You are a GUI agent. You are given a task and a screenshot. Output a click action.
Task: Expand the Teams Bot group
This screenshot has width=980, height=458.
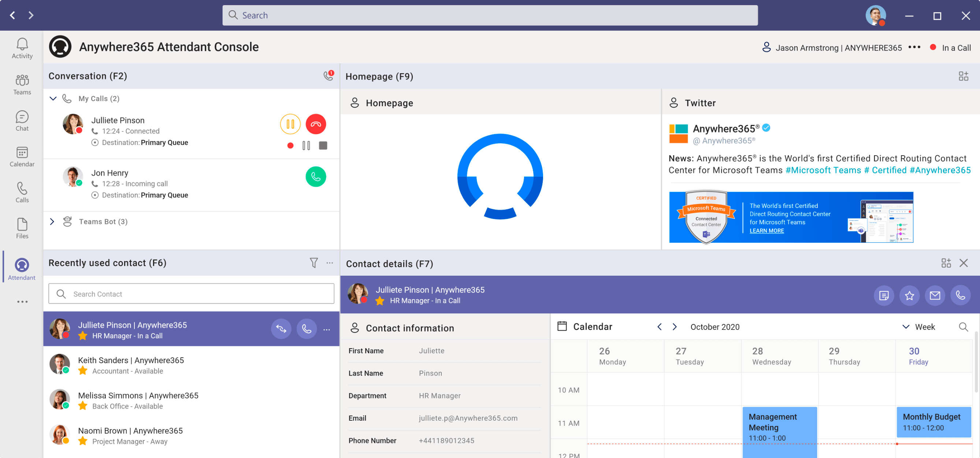[x=52, y=221]
